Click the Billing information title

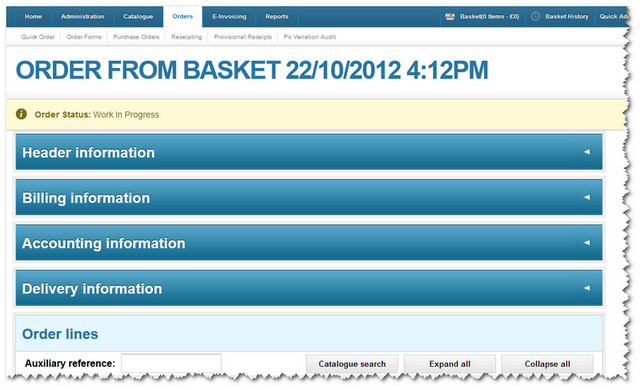pyautogui.click(x=86, y=198)
